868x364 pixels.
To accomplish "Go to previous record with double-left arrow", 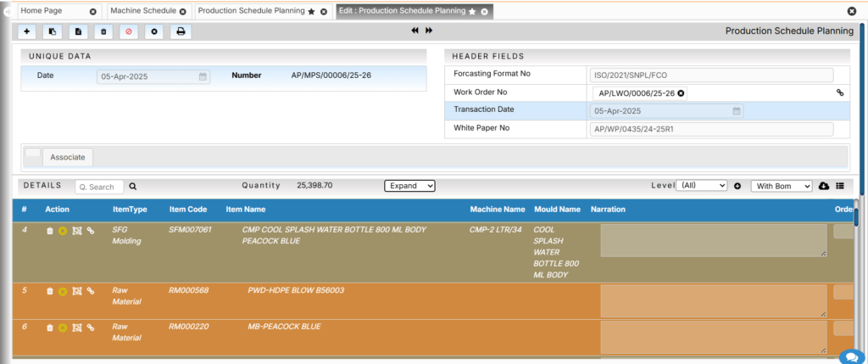I will point(415,31).
